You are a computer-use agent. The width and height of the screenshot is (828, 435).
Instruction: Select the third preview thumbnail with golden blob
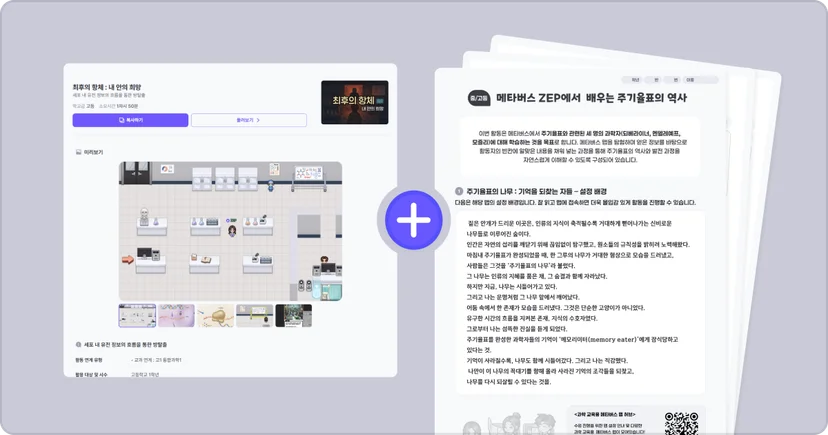pyautogui.click(x=215, y=316)
